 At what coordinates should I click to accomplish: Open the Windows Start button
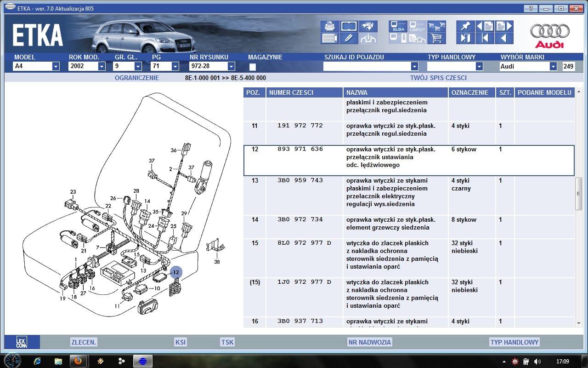[x=12, y=361]
